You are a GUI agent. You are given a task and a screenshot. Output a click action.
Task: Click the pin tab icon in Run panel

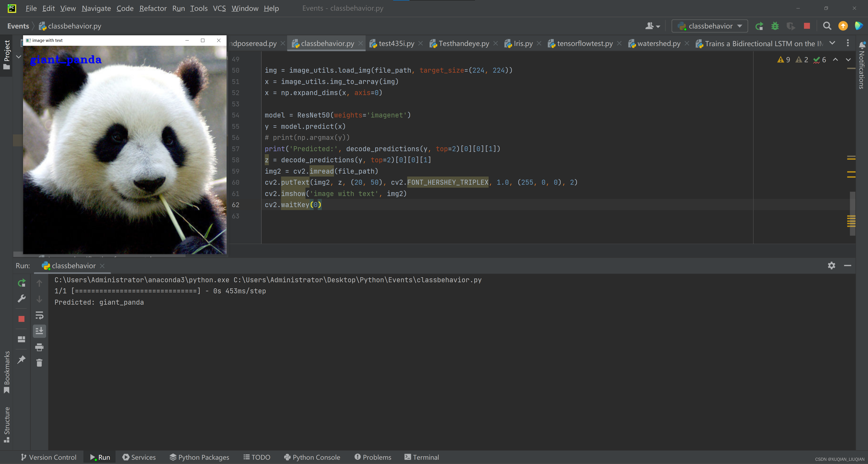(x=21, y=359)
